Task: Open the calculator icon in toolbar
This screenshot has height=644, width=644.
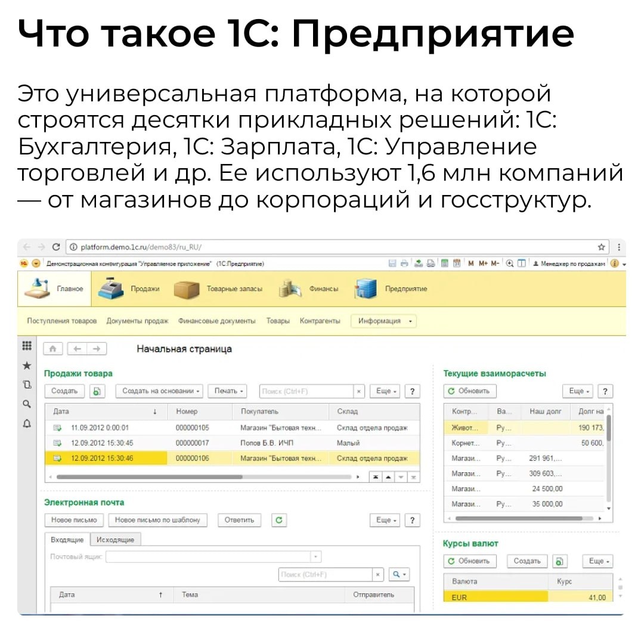Action: point(444,264)
